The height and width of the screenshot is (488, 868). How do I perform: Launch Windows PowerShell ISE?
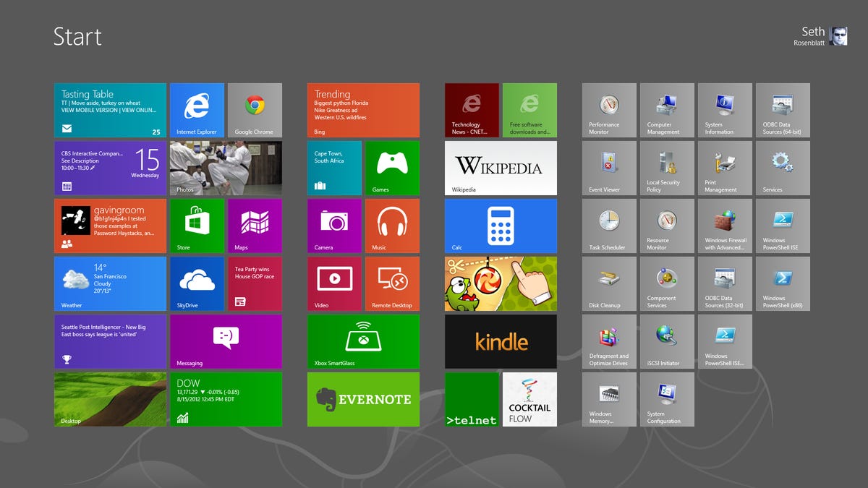tap(783, 226)
